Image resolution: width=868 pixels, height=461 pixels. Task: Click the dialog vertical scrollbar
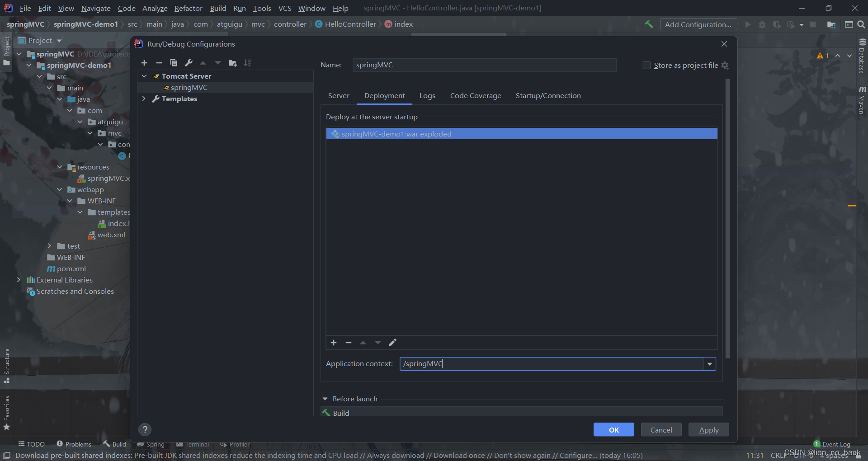tap(728, 219)
